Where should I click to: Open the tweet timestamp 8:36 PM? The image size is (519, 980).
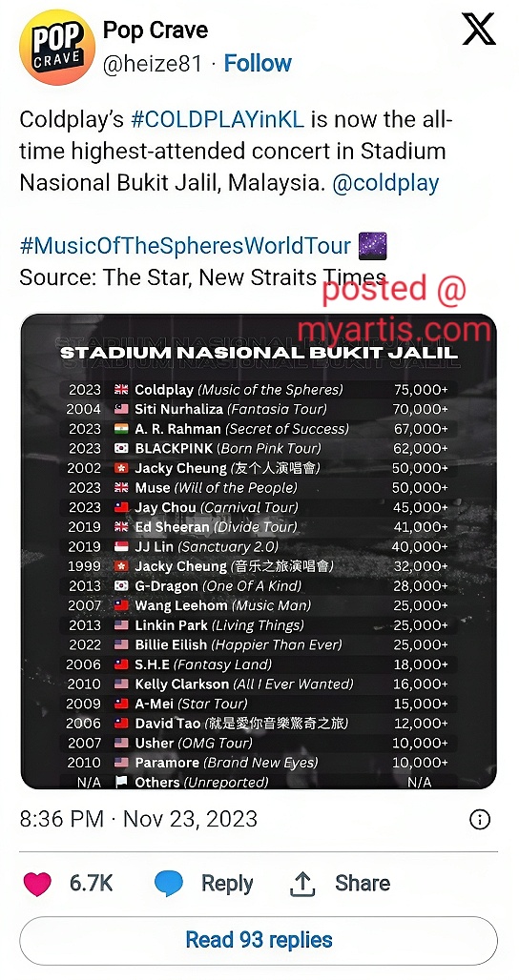coord(138,820)
